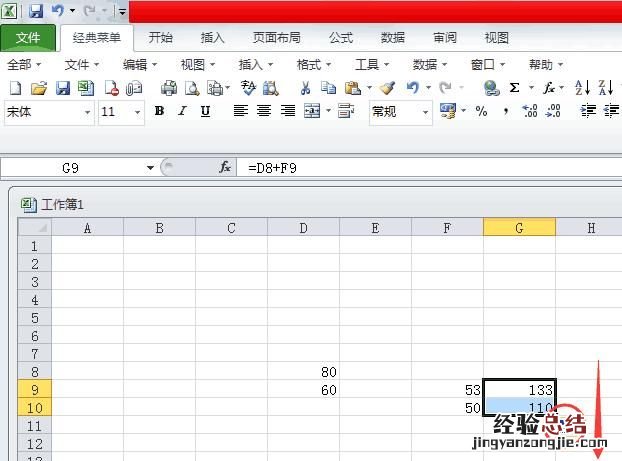
Task: Open the AutoSum dropdown arrow
Action: [532, 88]
